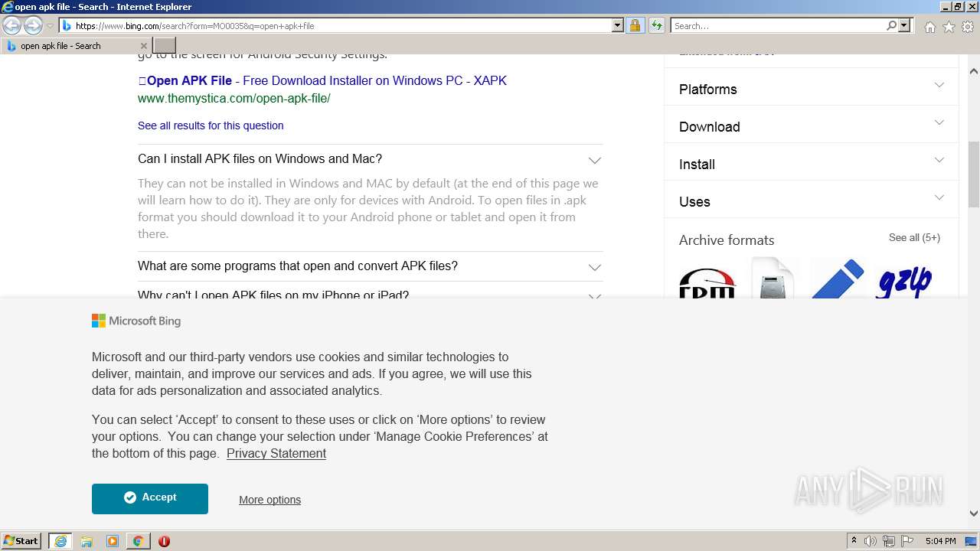The width and height of the screenshot is (980, 551).
Task: Click the search magnifier icon
Action: point(891,26)
